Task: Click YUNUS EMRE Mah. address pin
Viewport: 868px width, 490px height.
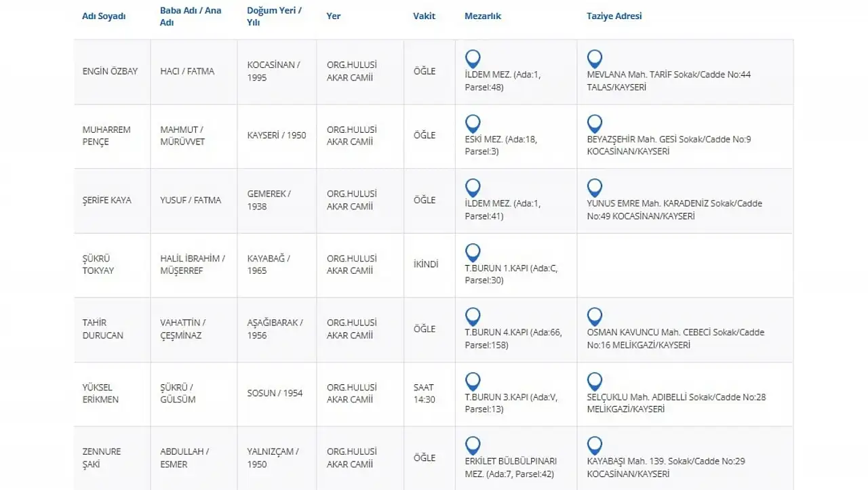Action: coord(595,188)
